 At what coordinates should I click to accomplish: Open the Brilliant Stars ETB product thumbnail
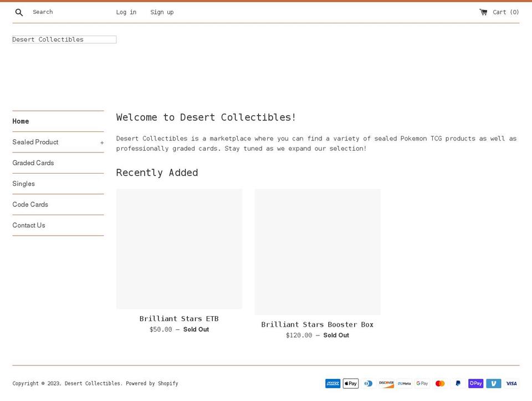[178, 248]
